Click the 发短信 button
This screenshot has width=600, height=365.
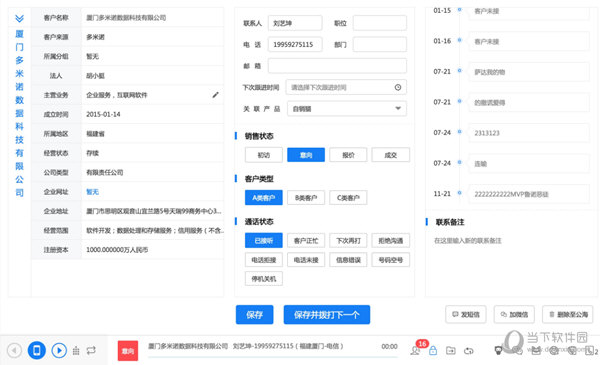(466, 314)
